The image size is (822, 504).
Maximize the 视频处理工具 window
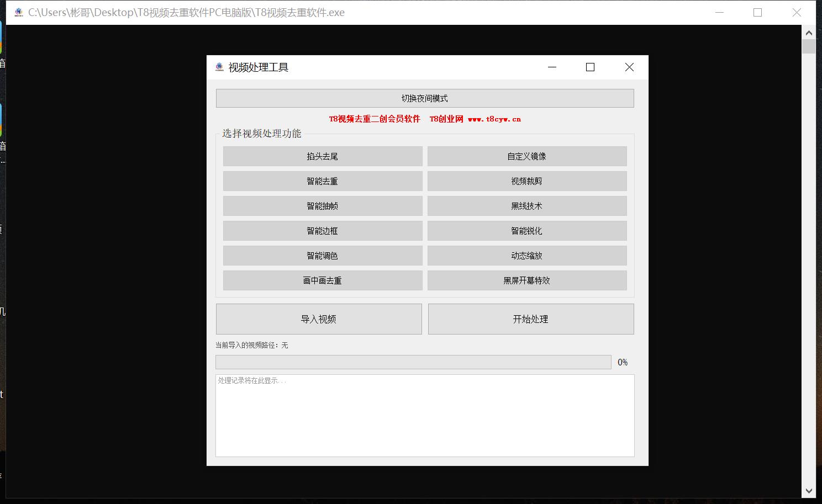pyautogui.click(x=590, y=67)
